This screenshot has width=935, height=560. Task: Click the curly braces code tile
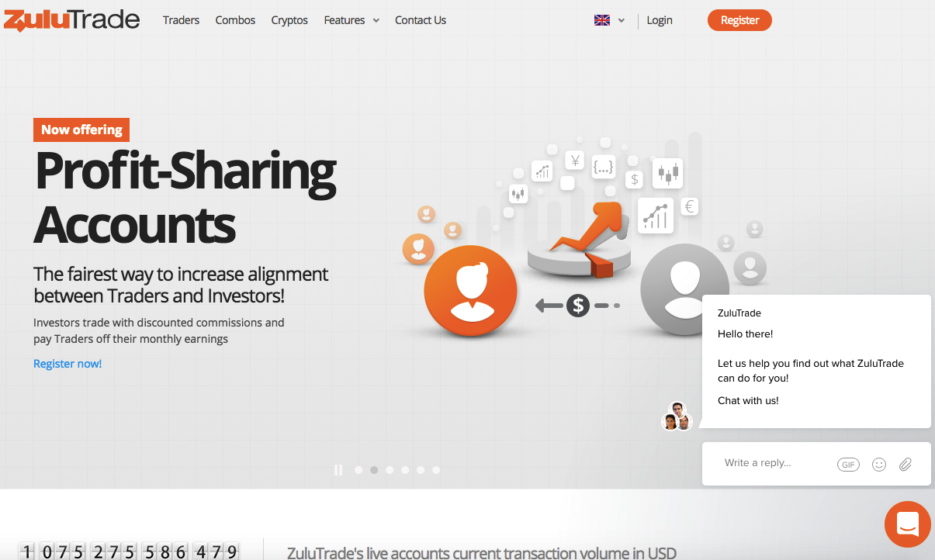603,166
